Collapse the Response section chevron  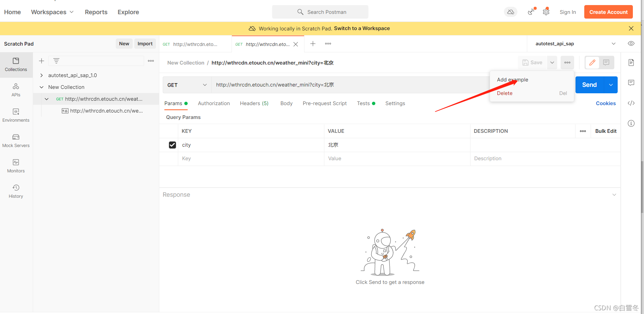tap(614, 195)
